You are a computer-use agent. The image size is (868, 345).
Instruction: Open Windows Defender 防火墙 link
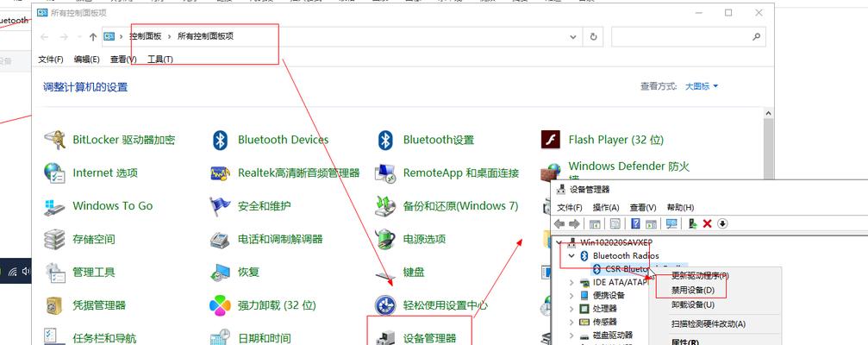point(629,166)
